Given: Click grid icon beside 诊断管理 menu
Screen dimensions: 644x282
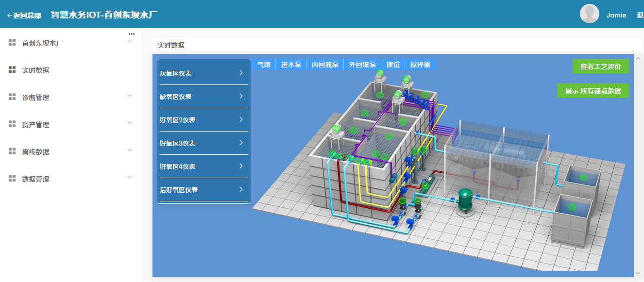Looking at the screenshot, I should tap(13, 97).
